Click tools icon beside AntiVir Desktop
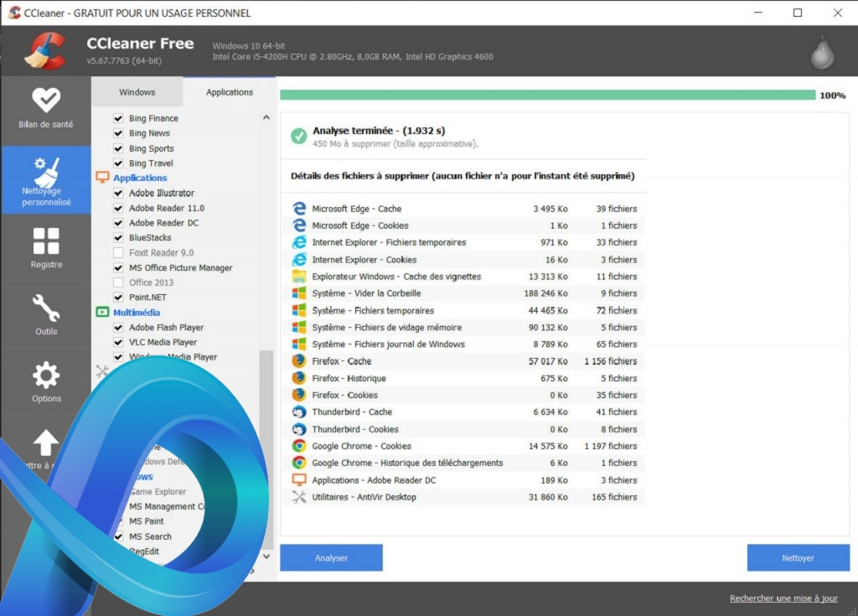858x616 pixels. click(299, 497)
